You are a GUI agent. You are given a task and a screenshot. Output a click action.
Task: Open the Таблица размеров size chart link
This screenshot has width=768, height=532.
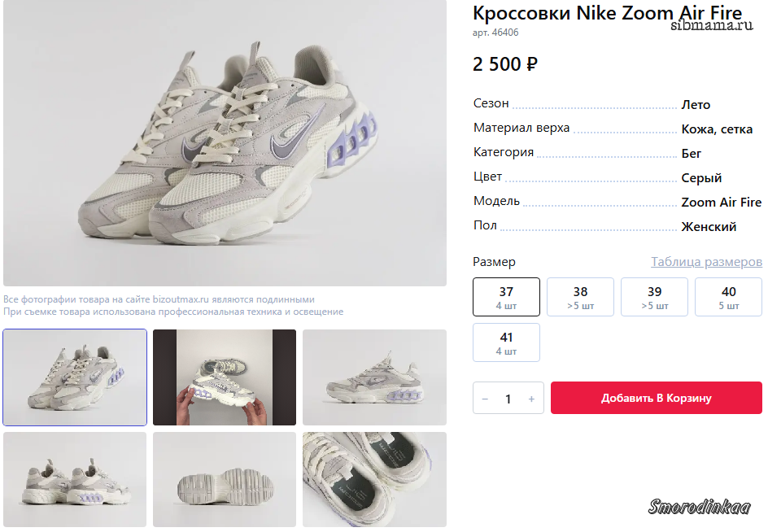706,262
